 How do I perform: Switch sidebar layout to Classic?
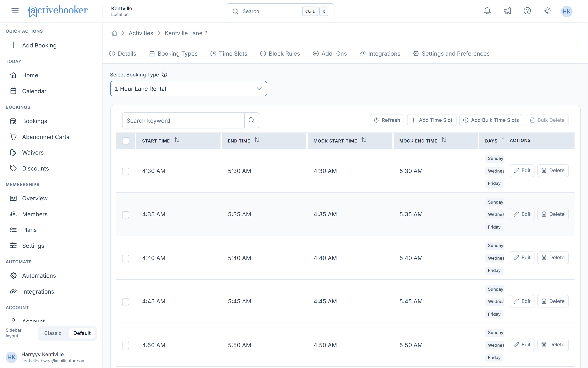[x=53, y=333]
